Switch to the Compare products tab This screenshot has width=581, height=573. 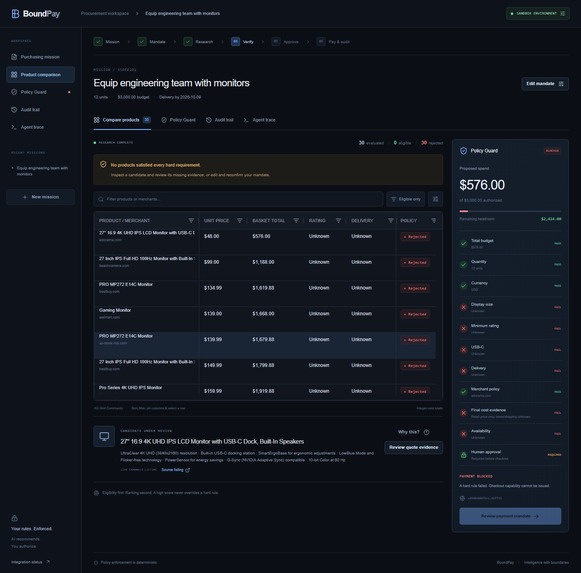122,120
